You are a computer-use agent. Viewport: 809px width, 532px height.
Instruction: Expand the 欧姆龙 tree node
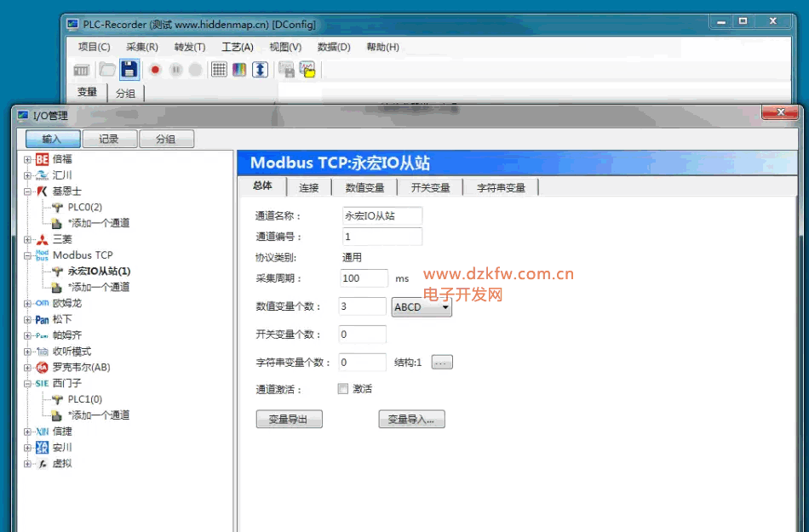pos(27,303)
